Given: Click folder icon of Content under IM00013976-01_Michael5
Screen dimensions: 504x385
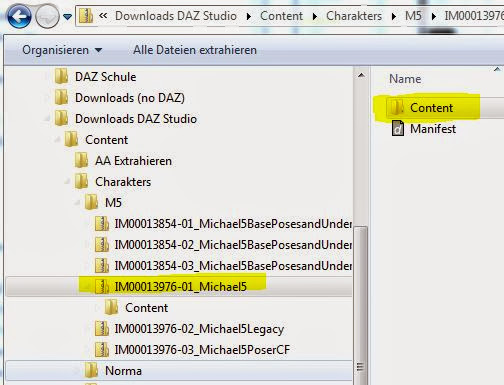Looking at the screenshot, I should [111, 307].
